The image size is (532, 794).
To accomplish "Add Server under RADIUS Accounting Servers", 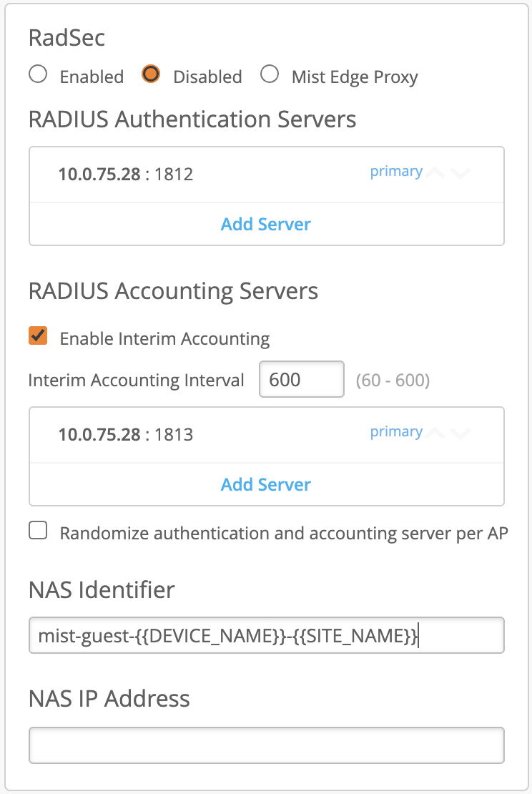I will (266, 484).
